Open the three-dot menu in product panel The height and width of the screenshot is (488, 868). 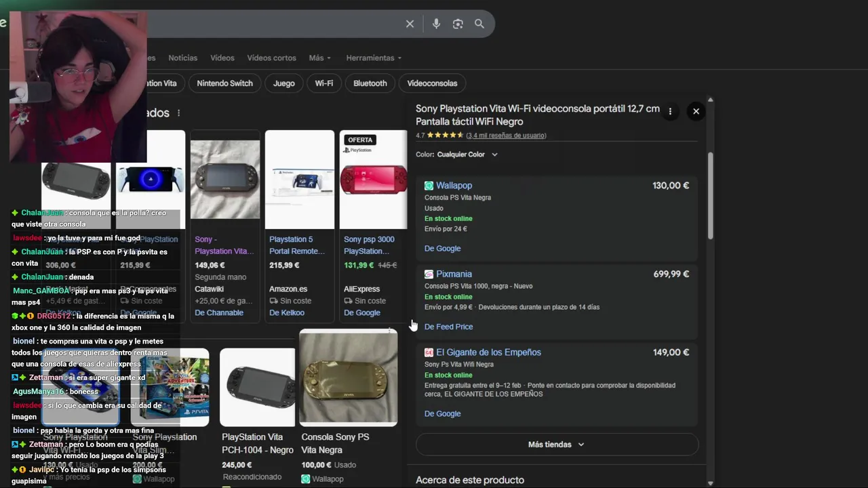pyautogui.click(x=670, y=112)
